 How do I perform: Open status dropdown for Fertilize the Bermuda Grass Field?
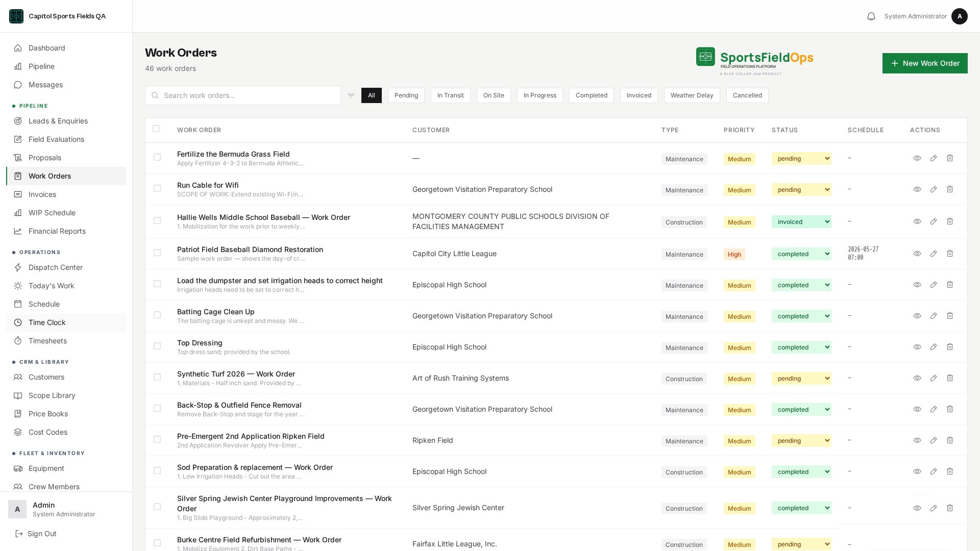801,159
